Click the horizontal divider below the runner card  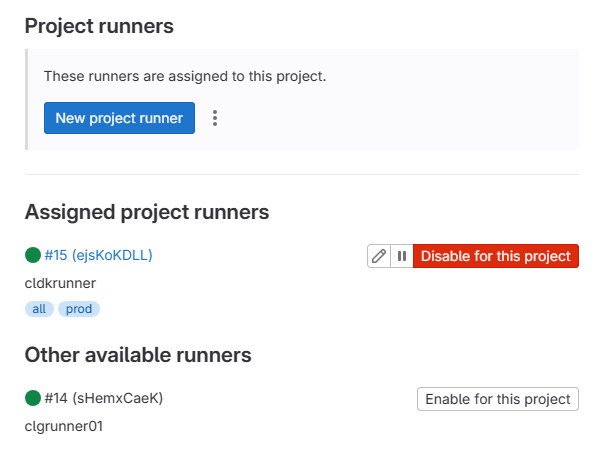coord(301,174)
